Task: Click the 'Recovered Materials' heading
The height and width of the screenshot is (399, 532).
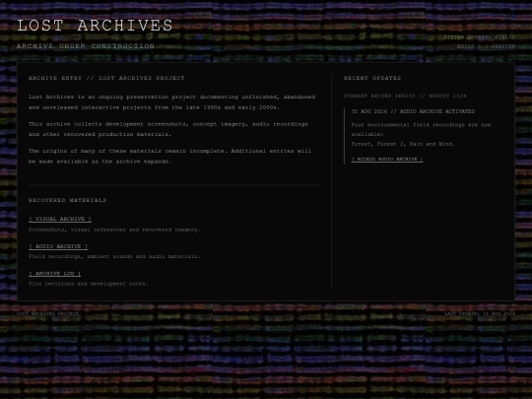Action: 68,200
